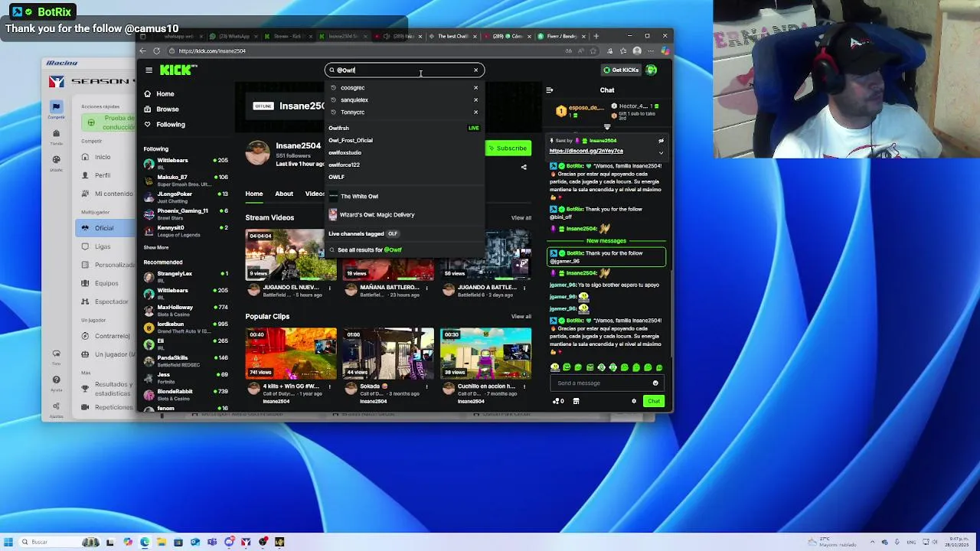Switch to channel Videos tab
The image size is (980, 551).
[x=315, y=194]
